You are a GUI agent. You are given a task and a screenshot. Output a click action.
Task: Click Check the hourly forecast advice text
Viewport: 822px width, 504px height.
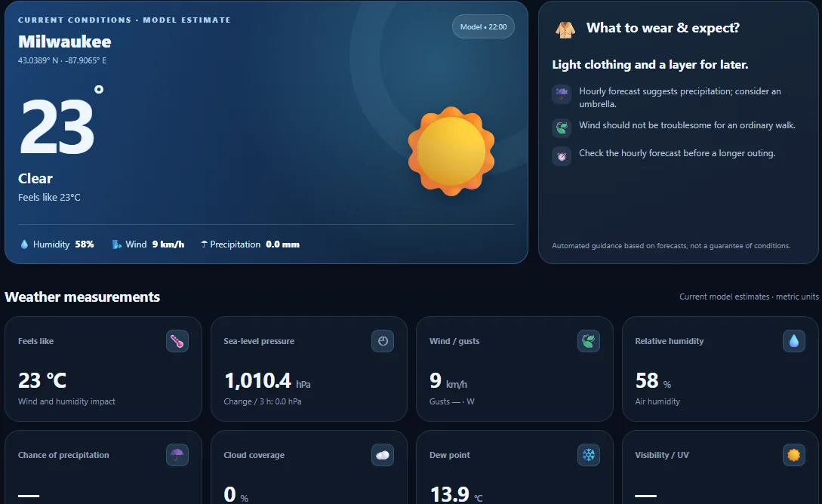[677, 153]
